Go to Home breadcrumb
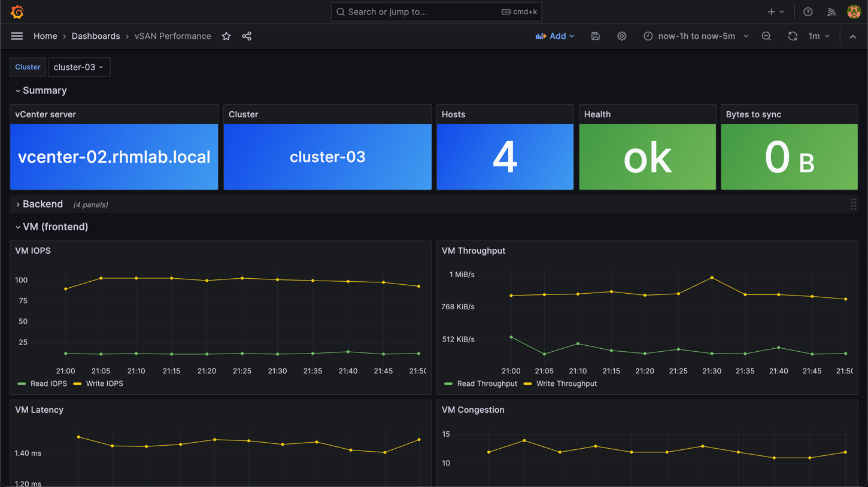 (45, 36)
